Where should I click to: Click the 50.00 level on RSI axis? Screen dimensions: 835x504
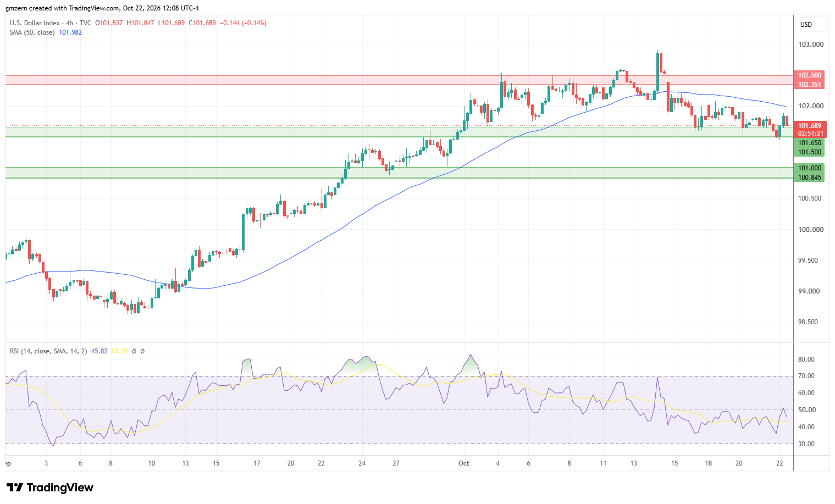click(x=806, y=410)
